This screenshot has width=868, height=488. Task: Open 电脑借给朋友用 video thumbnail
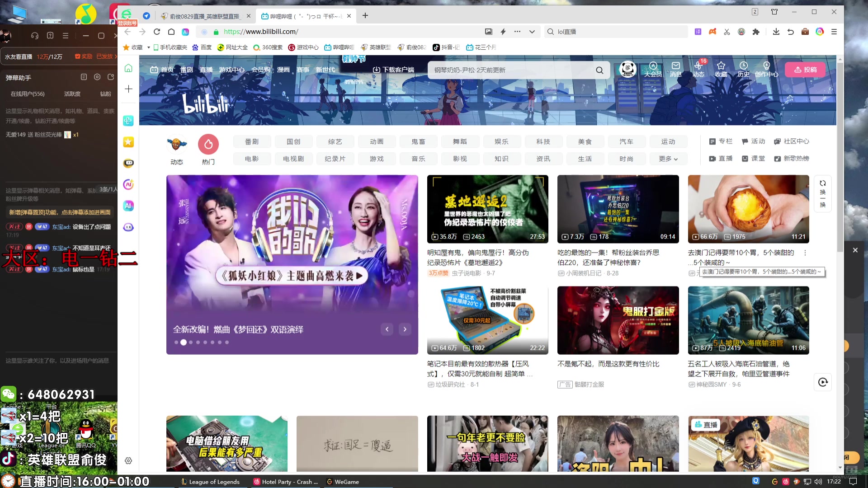click(x=227, y=444)
